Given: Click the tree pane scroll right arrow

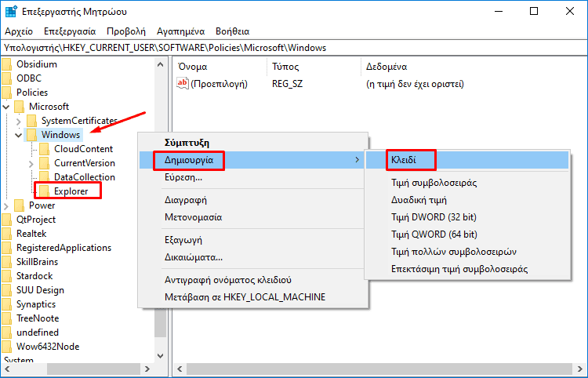Looking at the screenshot, I should point(147,369).
